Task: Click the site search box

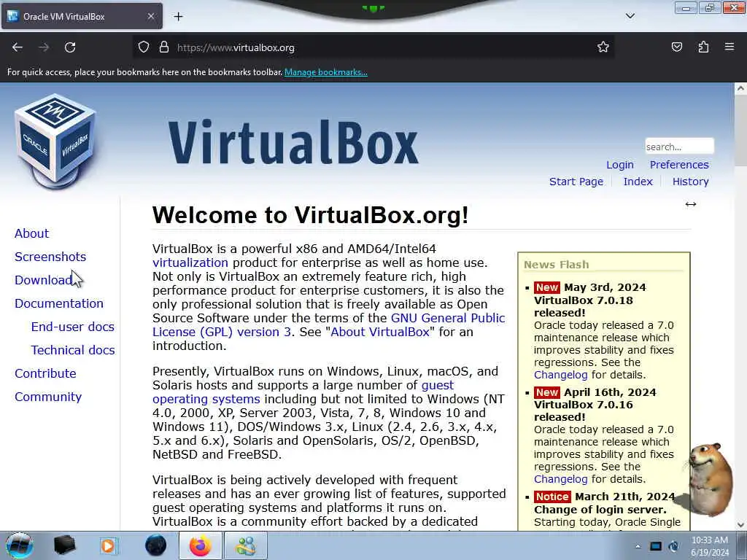Action: [679, 146]
